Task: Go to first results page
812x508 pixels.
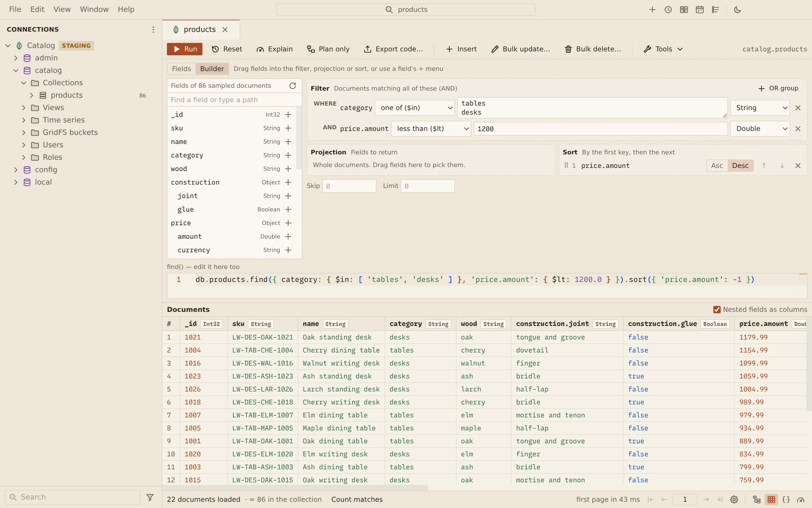Action: pyautogui.click(x=651, y=500)
